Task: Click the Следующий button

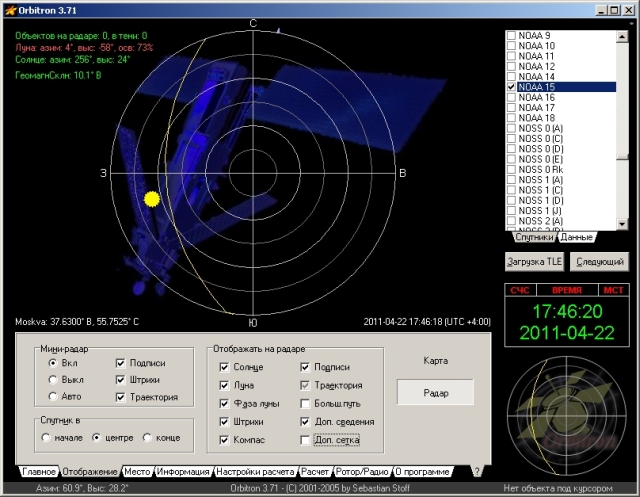Action: tap(600, 262)
